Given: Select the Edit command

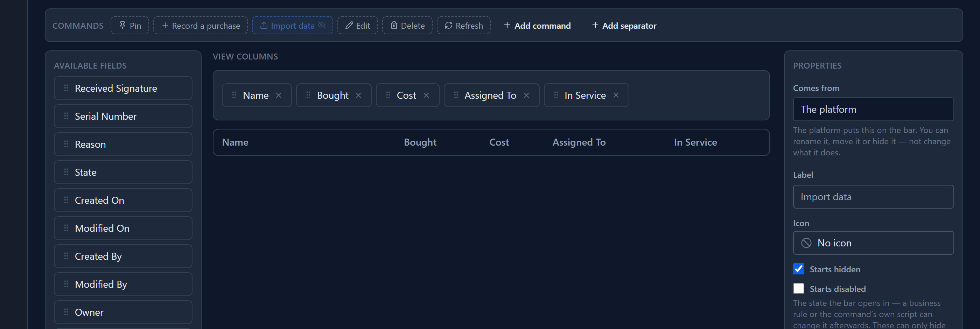Looking at the screenshot, I should 357,26.
